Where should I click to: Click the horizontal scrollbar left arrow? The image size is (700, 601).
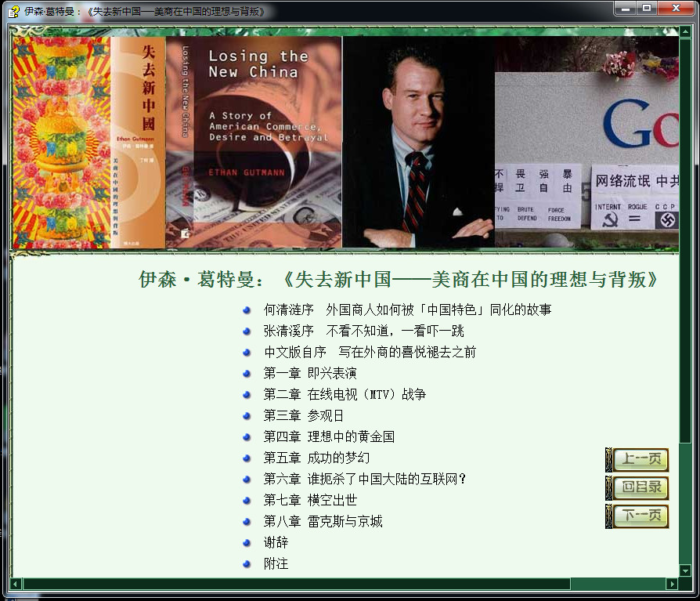(x=16, y=584)
